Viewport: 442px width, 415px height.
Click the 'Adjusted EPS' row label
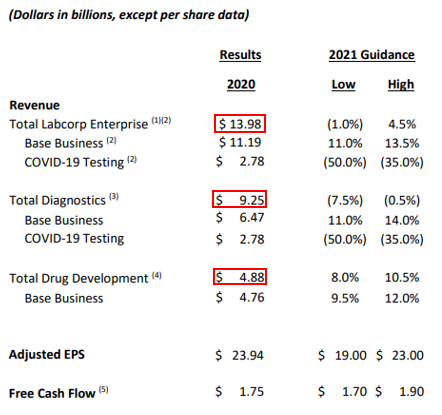47,355
